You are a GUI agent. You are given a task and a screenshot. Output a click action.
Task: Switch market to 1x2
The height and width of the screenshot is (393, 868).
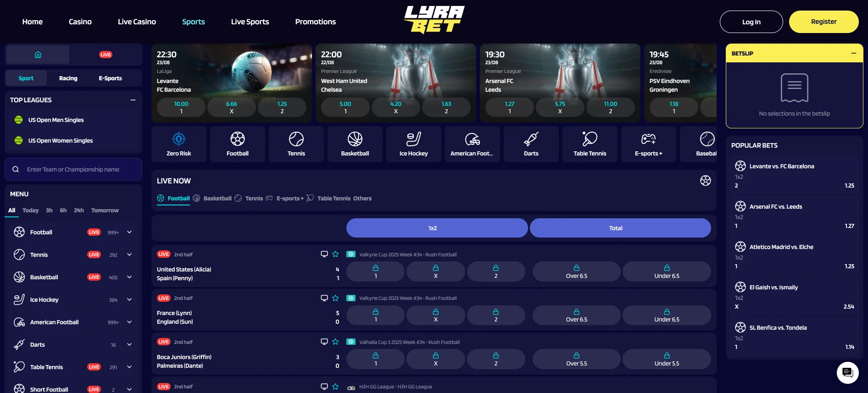pyautogui.click(x=437, y=228)
